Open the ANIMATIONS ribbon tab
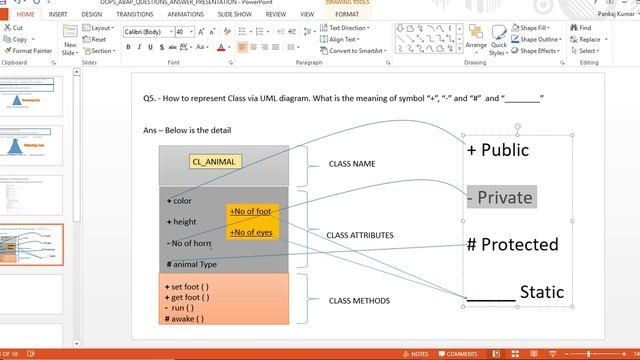The image size is (640, 360). coord(185,14)
